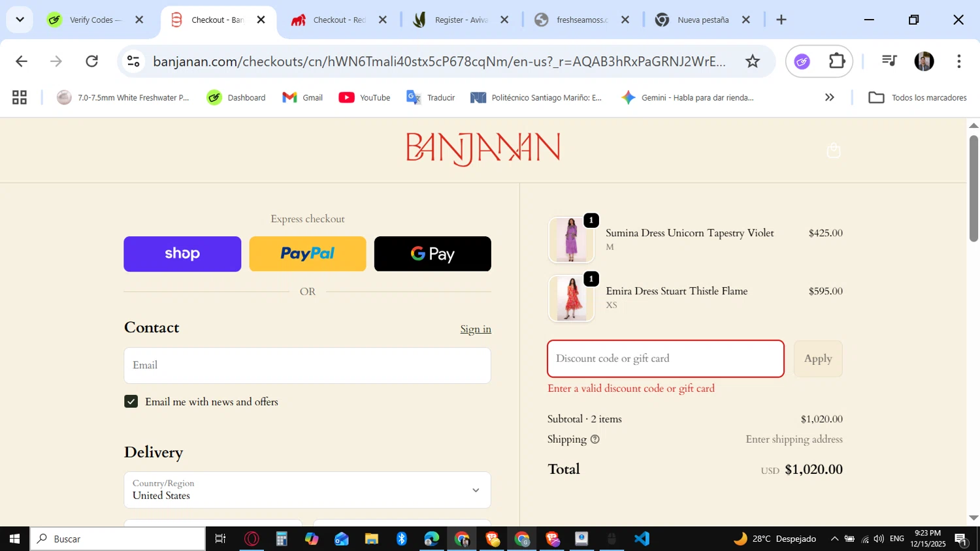The image size is (980, 551).
Task: Click the ENG language indicator
Action: pos(897,539)
